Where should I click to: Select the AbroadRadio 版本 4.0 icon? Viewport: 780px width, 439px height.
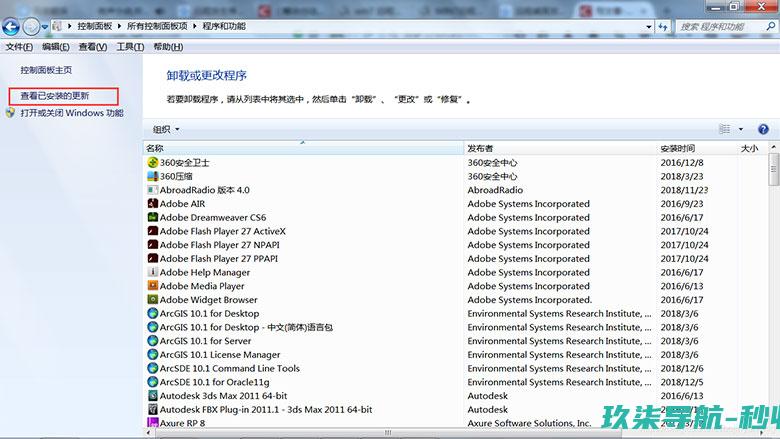(x=153, y=190)
